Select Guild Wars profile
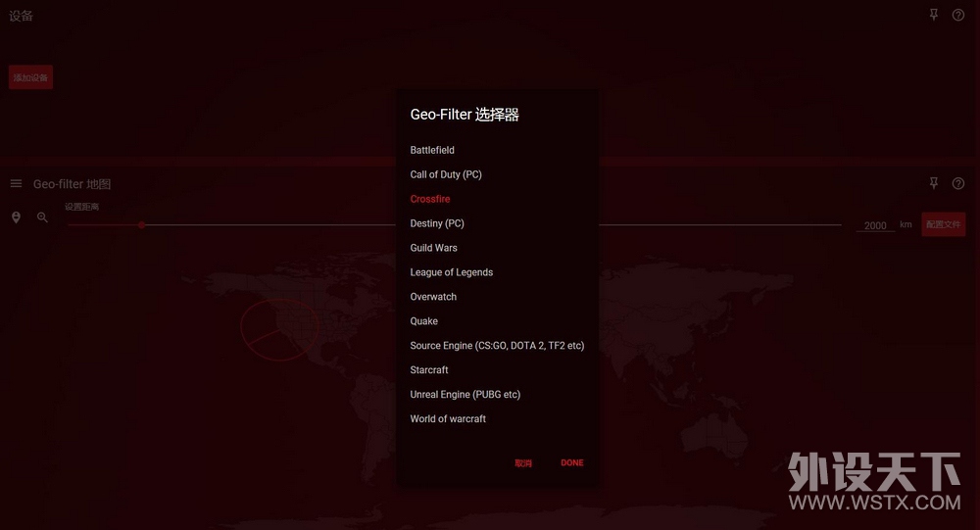Image resolution: width=980 pixels, height=530 pixels. (x=433, y=248)
